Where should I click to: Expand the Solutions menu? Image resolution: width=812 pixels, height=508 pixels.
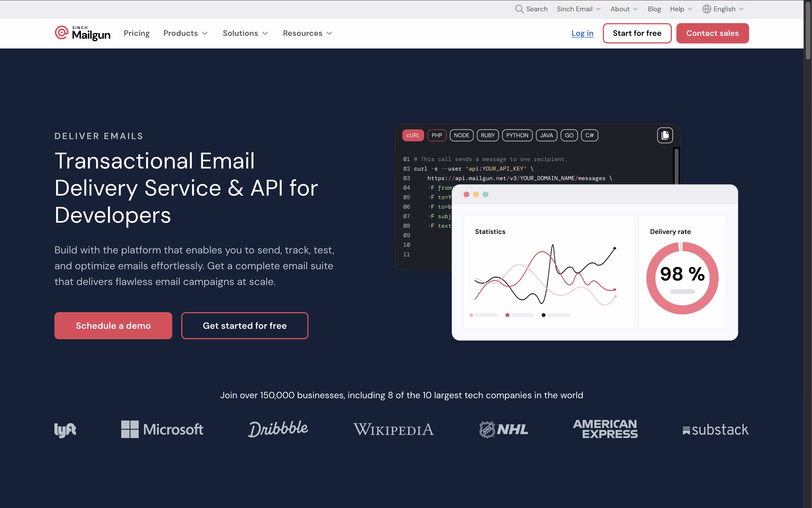(x=245, y=33)
